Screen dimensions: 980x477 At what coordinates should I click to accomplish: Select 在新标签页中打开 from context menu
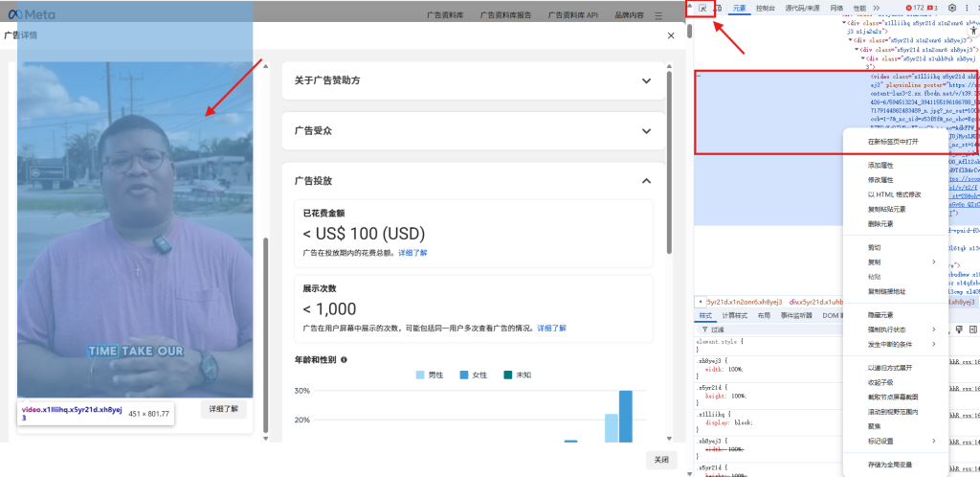[x=892, y=142]
